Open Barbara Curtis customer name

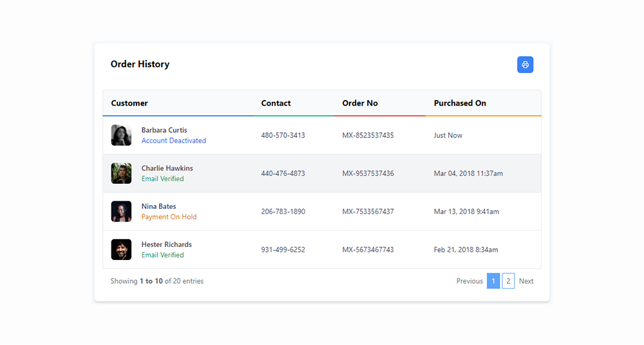point(164,130)
